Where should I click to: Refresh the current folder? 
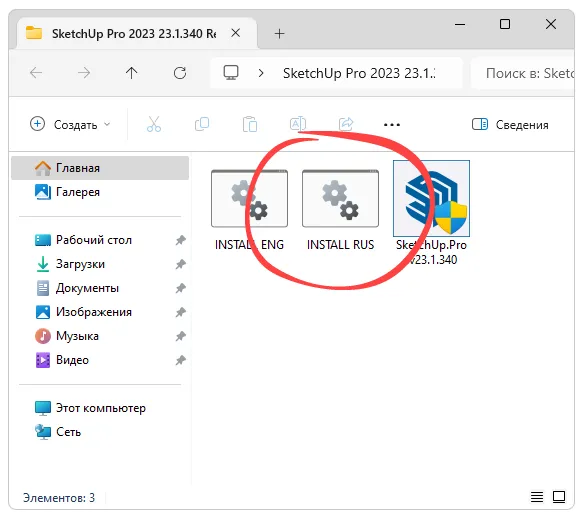point(180,73)
